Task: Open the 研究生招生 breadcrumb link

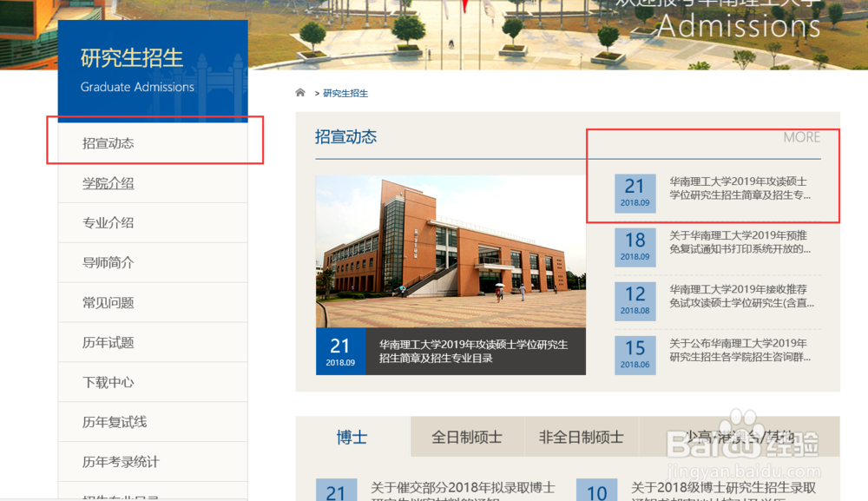Action: [345, 94]
